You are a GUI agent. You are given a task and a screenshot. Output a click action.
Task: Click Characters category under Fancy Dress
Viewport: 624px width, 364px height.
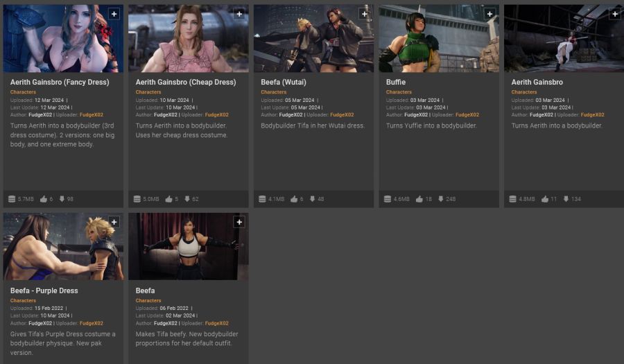pos(23,92)
